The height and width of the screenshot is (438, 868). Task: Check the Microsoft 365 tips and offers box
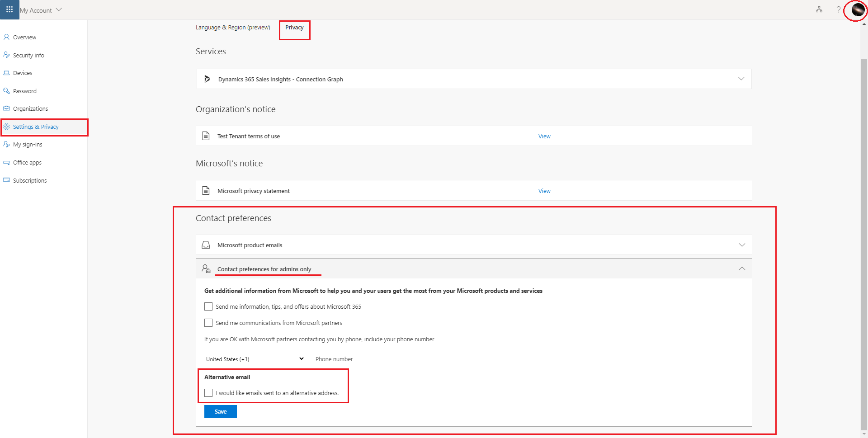[x=208, y=306]
